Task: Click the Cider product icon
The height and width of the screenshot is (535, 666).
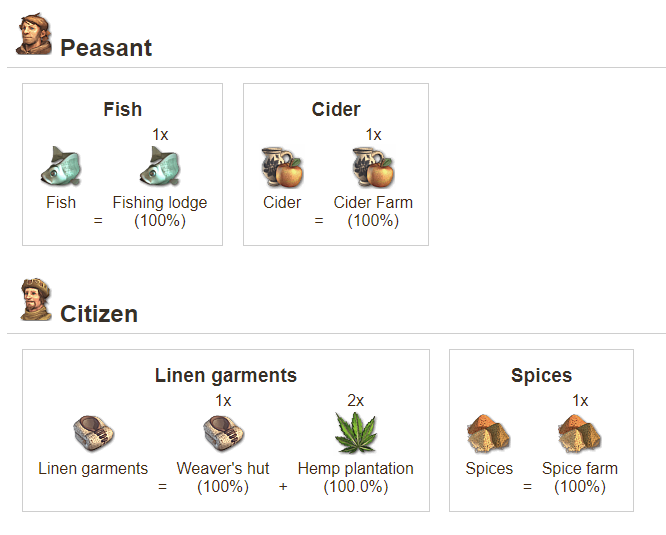Action: [x=282, y=166]
